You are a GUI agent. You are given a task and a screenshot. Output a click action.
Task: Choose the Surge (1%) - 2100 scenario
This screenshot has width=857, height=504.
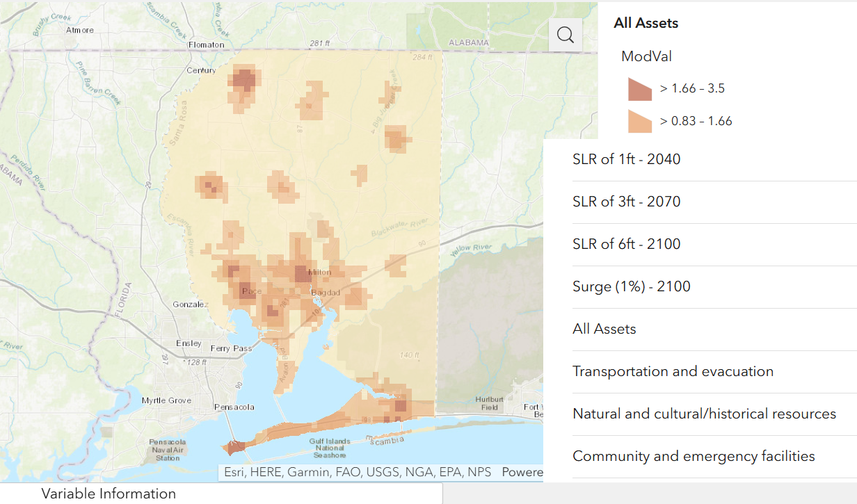click(x=630, y=286)
